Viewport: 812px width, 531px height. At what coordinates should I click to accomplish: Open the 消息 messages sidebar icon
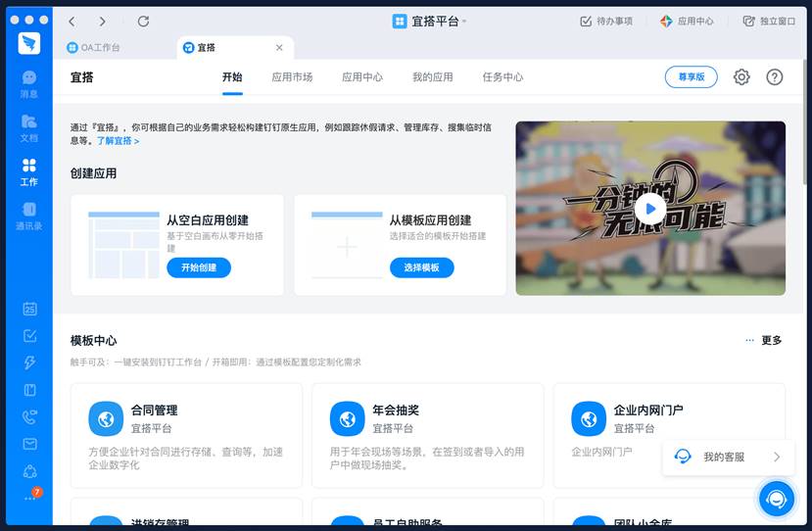29,83
